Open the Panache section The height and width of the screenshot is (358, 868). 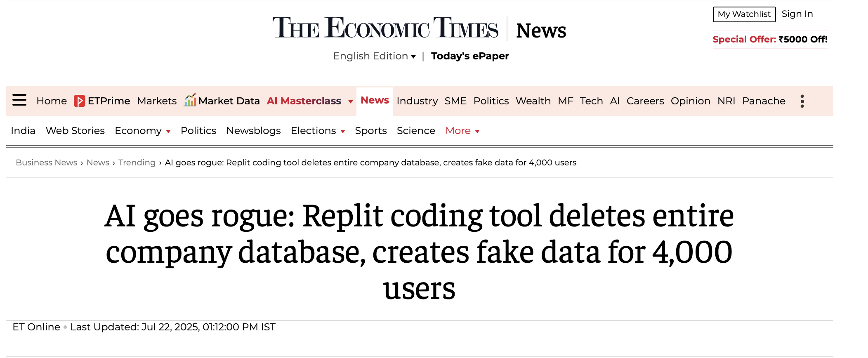coord(764,101)
